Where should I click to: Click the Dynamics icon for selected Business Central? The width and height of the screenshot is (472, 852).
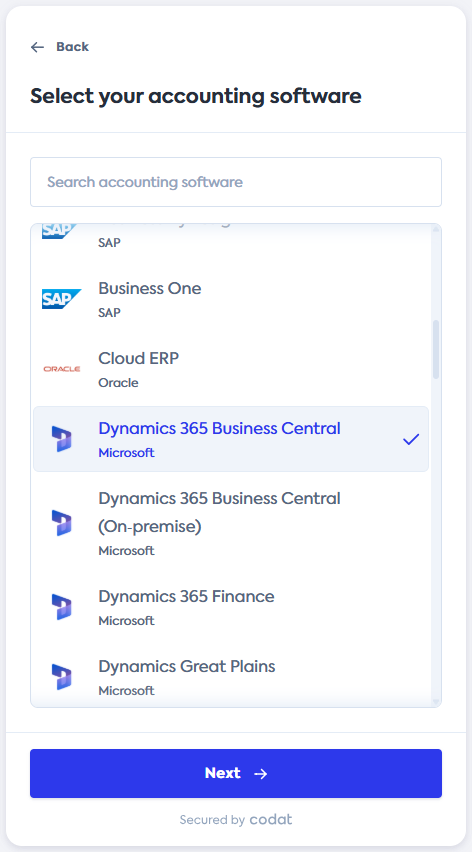pos(61,439)
